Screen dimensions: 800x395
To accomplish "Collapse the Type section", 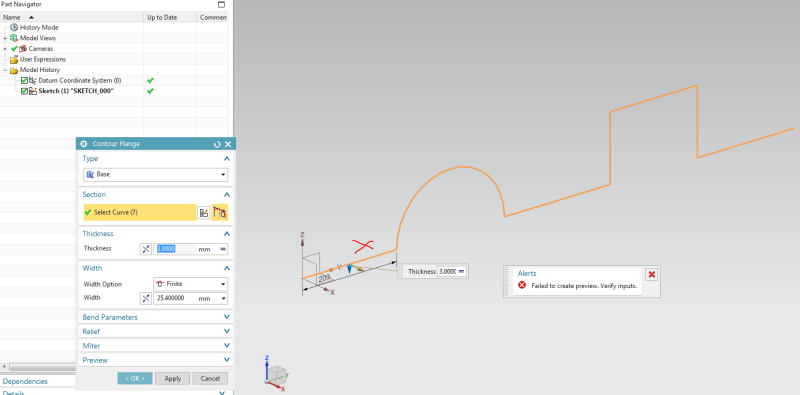I will click(227, 159).
